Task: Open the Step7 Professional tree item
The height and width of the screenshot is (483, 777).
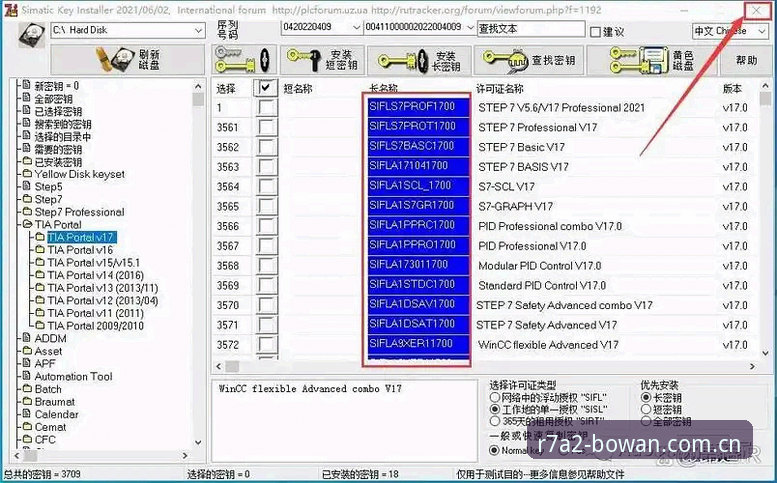Action: point(79,212)
